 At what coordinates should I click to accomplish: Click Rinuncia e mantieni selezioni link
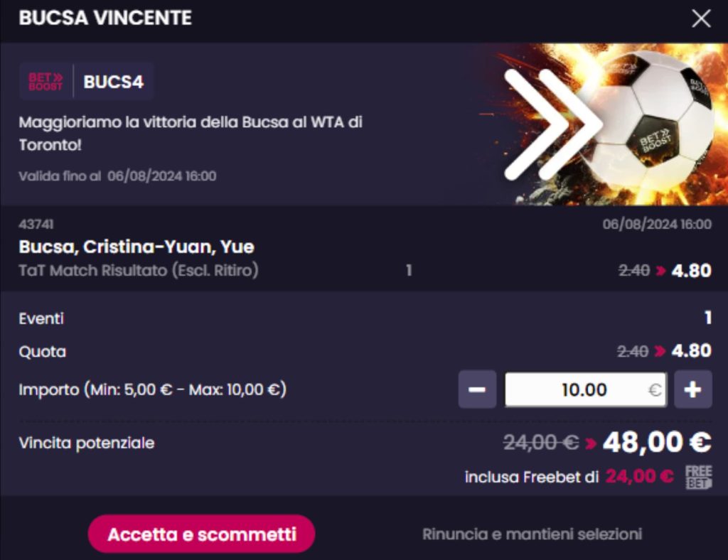pyautogui.click(x=532, y=534)
